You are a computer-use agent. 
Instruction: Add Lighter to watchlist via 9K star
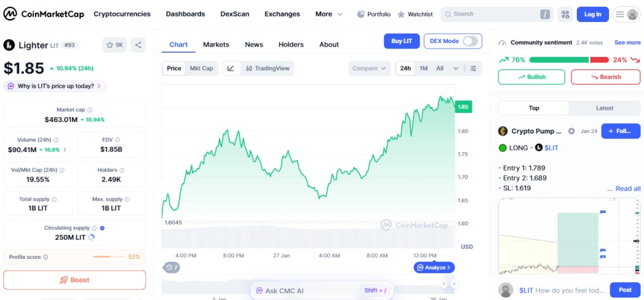pyautogui.click(x=115, y=45)
